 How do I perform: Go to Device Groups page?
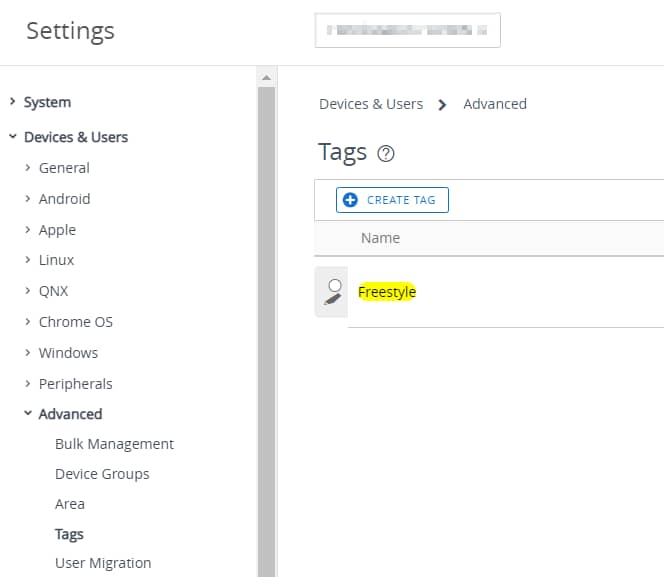102,474
